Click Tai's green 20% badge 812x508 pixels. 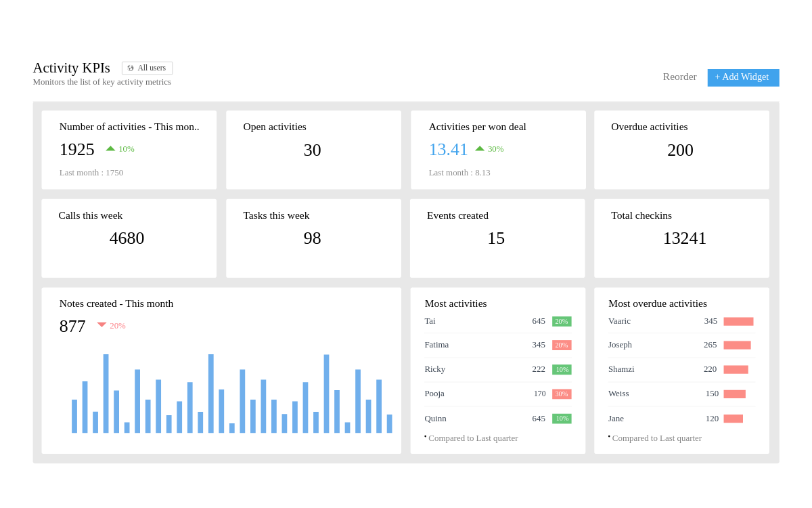(x=562, y=322)
